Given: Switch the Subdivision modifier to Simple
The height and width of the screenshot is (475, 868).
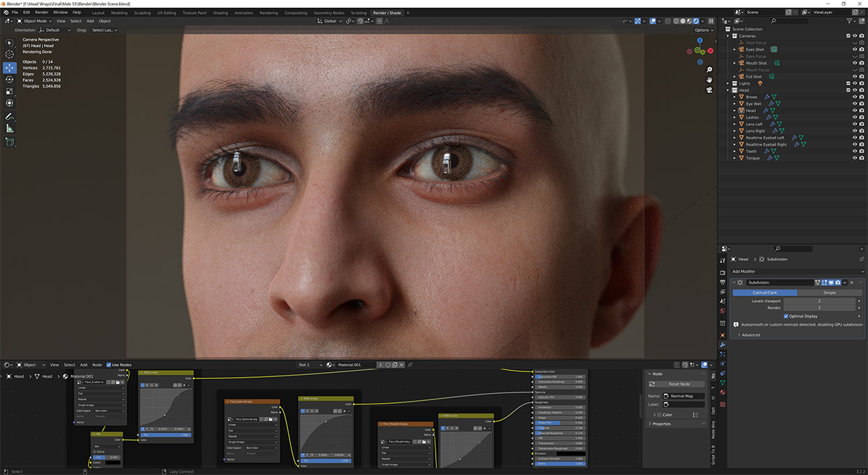Looking at the screenshot, I should tap(830, 292).
